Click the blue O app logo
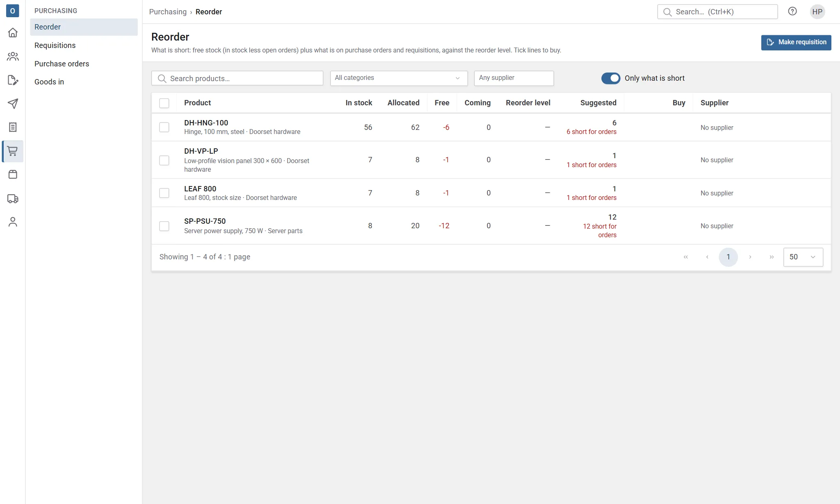The image size is (840, 504). pos(13,11)
